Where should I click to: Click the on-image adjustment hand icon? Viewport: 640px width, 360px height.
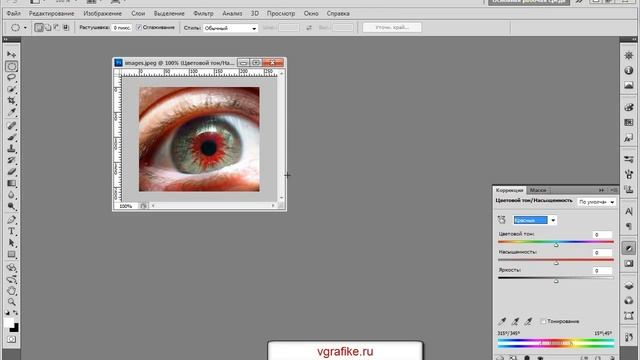click(x=502, y=220)
